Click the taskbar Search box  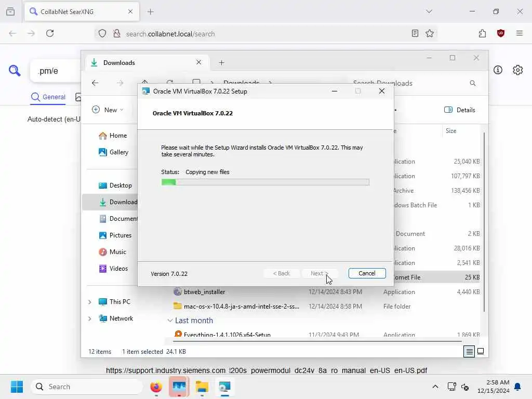(x=87, y=387)
